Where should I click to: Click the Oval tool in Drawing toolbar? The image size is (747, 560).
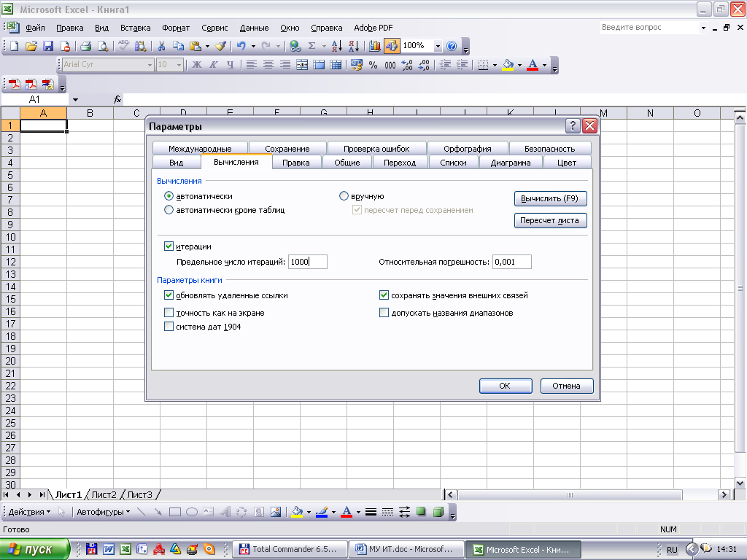click(192, 512)
